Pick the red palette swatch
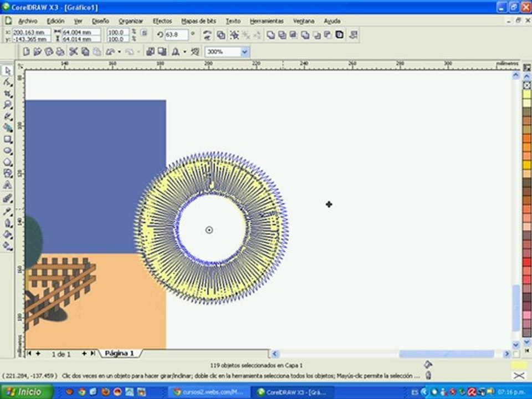 527,262
